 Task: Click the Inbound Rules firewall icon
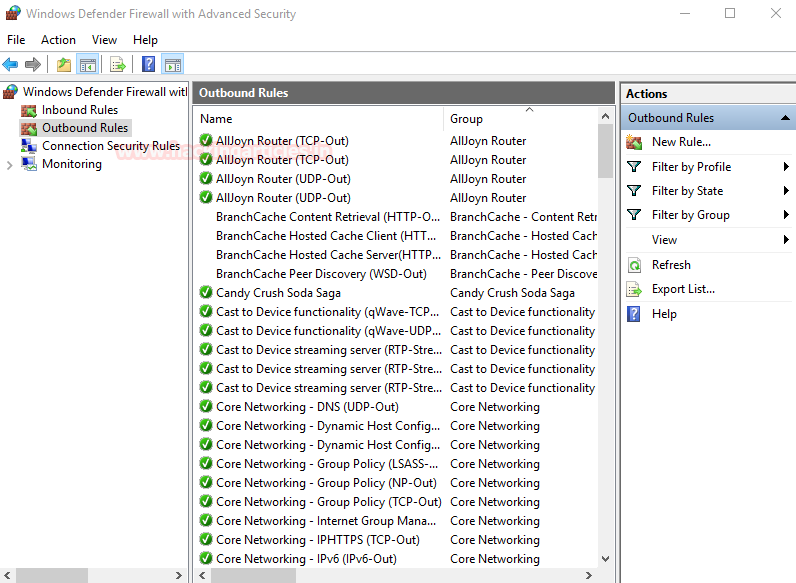[x=29, y=110]
